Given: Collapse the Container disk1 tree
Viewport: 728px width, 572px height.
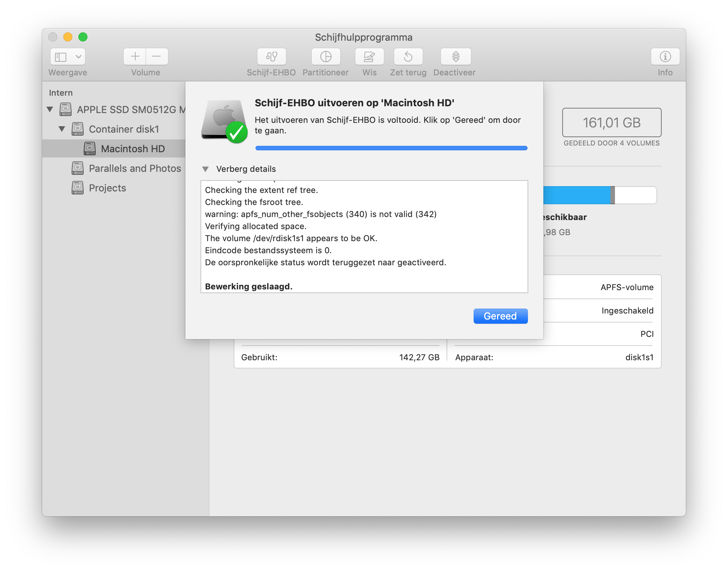Looking at the screenshot, I should pyautogui.click(x=62, y=129).
